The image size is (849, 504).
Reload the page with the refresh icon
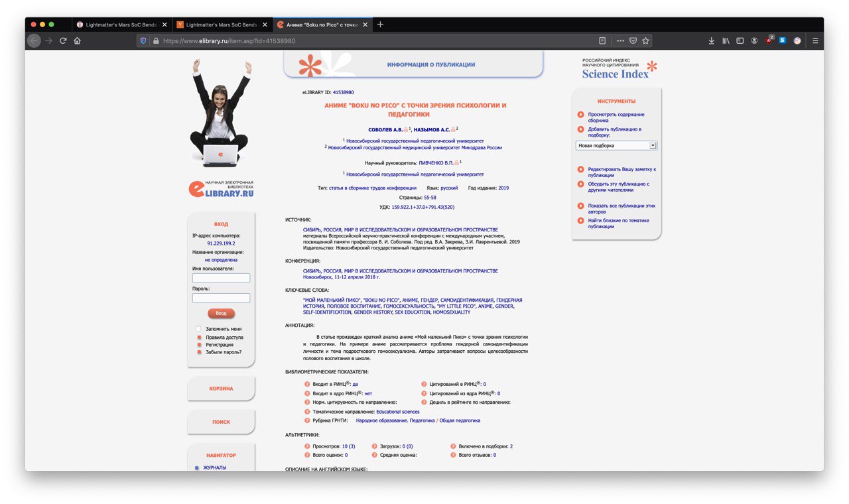[63, 40]
